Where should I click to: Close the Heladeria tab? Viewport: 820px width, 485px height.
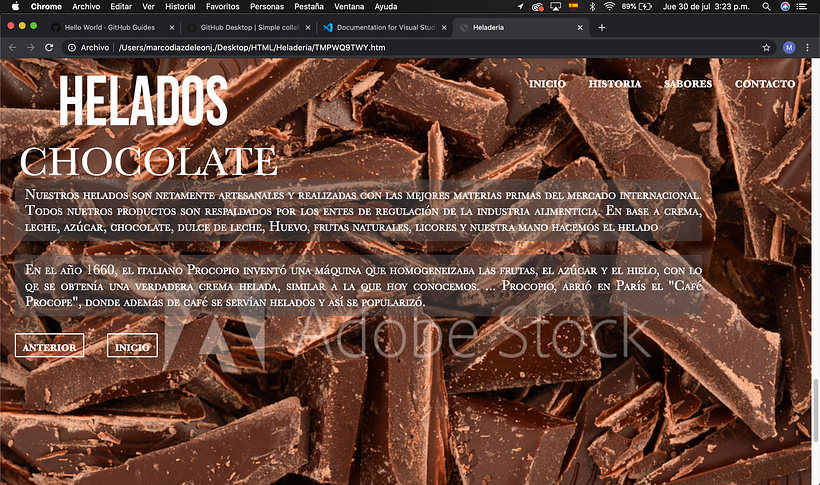pos(580,28)
